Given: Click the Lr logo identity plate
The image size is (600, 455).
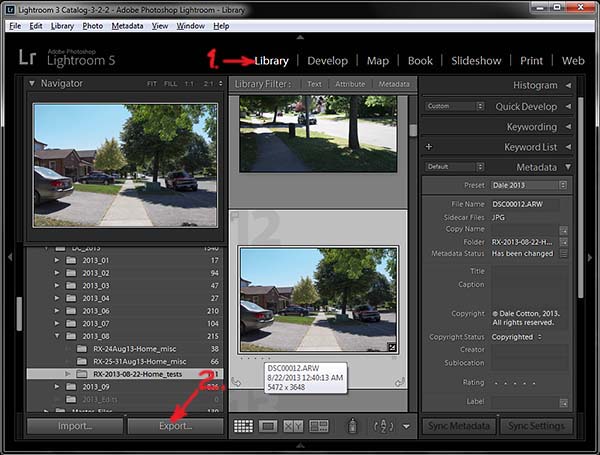Looking at the screenshot, I should pos(28,57).
